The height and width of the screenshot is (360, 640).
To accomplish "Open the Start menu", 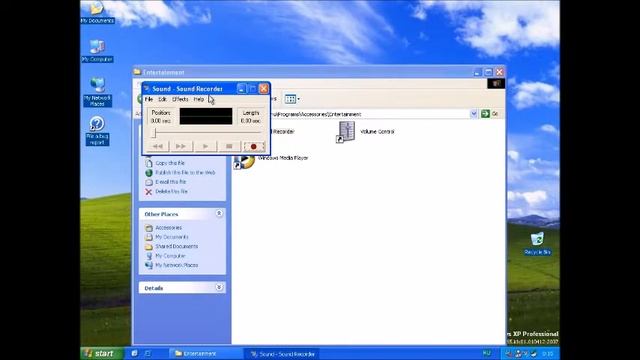I will [x=102, y=353].
